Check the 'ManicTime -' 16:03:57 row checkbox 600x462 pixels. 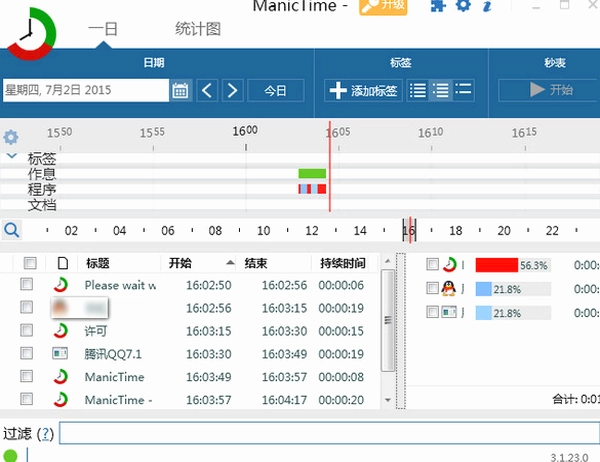[x=26, y=399]
